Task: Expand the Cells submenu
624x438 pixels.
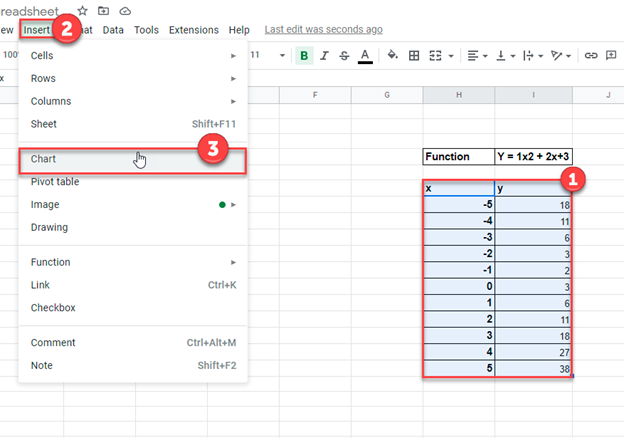Action: click(x=132, y=55)
